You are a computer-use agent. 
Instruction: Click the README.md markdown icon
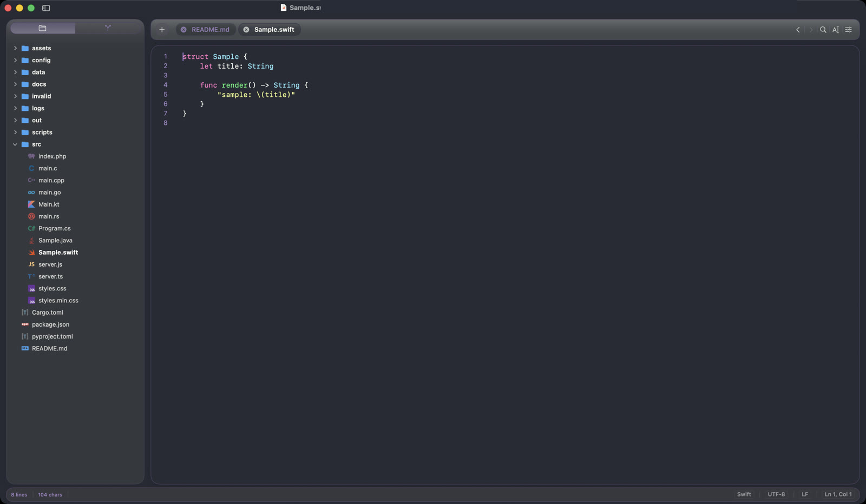coord(25,348)
